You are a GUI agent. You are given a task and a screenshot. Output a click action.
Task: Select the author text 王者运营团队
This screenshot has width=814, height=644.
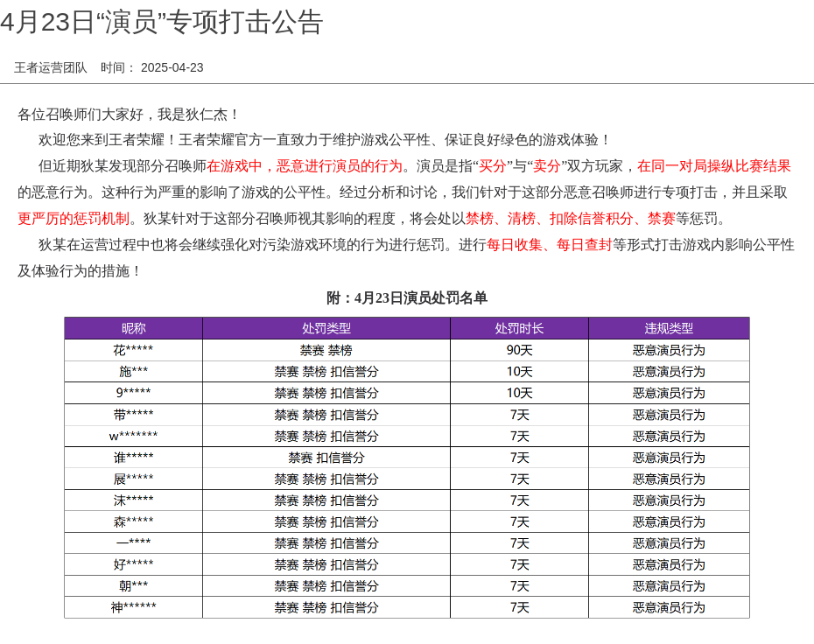point(51,68)
